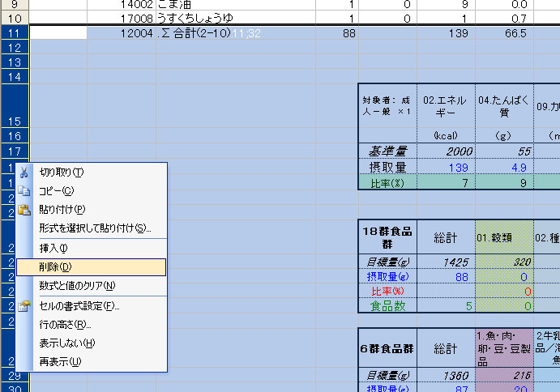
Task: Select row 11 header
Action: [x=15, y=33]
